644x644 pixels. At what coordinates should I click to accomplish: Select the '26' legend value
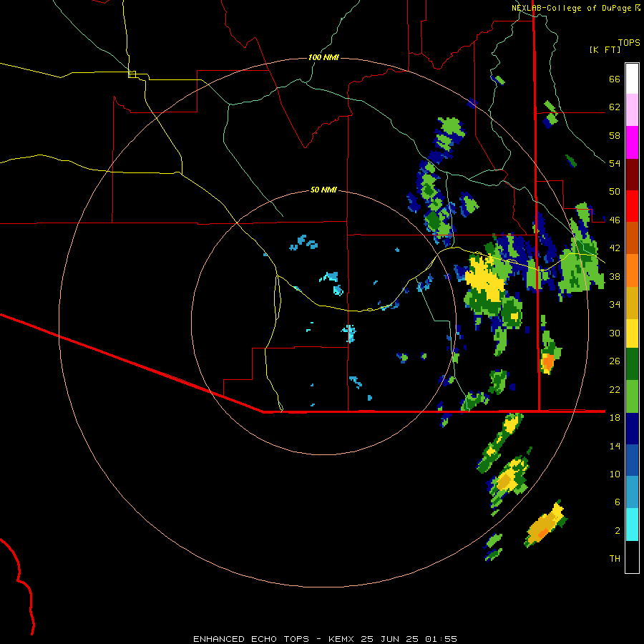[x=615, y=361]
